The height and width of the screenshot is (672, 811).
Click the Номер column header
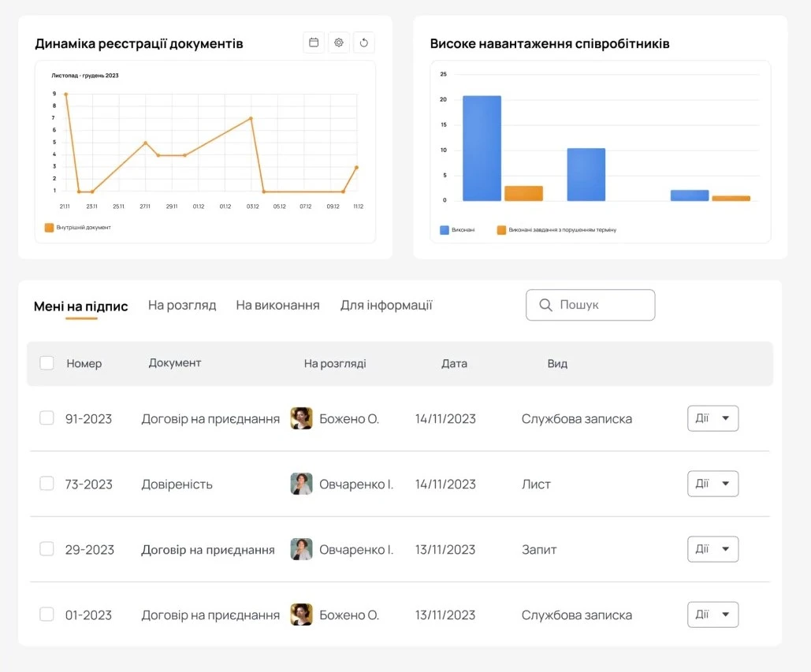[x=84, y=363]
